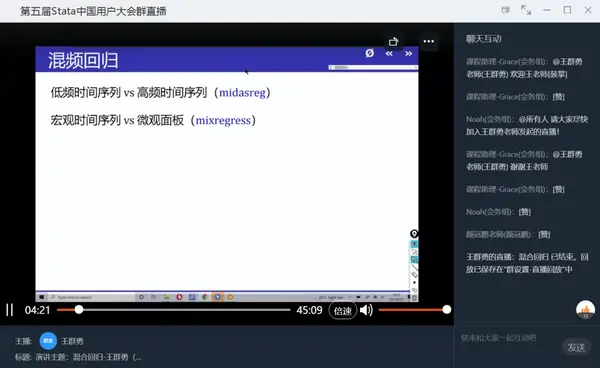Click the current time 04:21 label
The height and width of the screenshot is (368, 600).
point(38,310)
